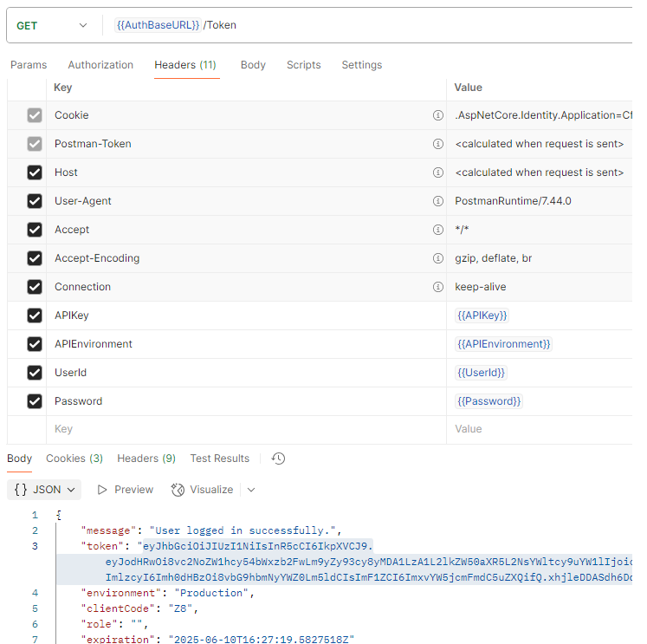Click info icon for User-Agent header
The height and width of the screenshot is (644, 647).
pyautogui.click(x=437, y=201)
